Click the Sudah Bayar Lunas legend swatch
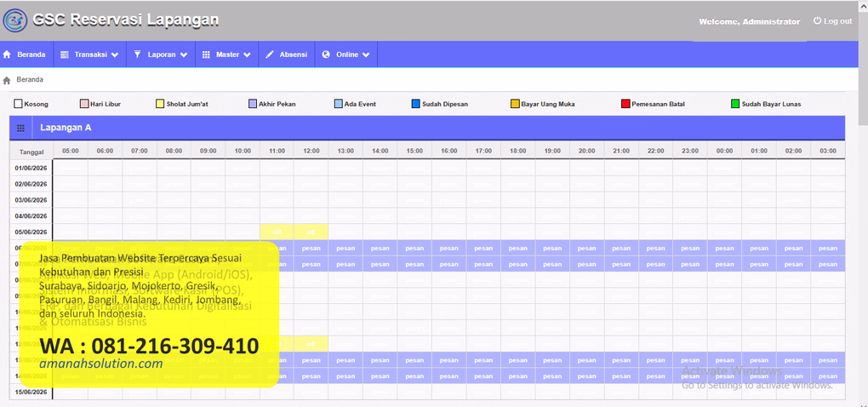The image size is (868, 407). [735, 104]
